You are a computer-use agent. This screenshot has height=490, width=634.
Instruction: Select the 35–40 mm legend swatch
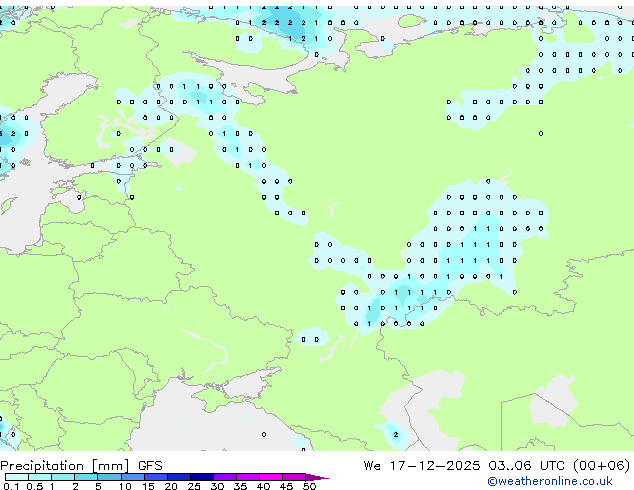(248, 477)
